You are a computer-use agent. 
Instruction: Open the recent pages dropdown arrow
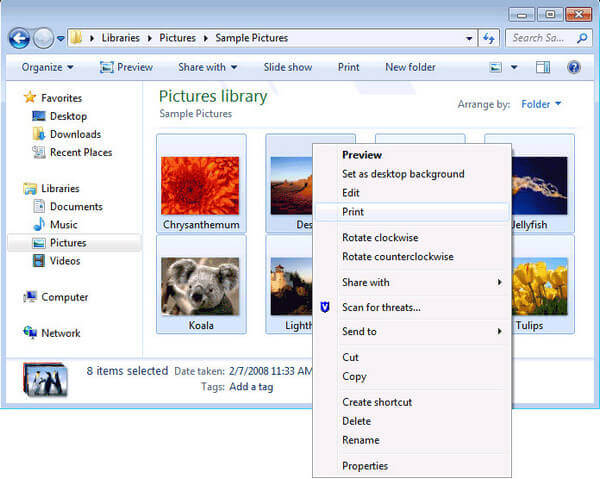point(60,38)
